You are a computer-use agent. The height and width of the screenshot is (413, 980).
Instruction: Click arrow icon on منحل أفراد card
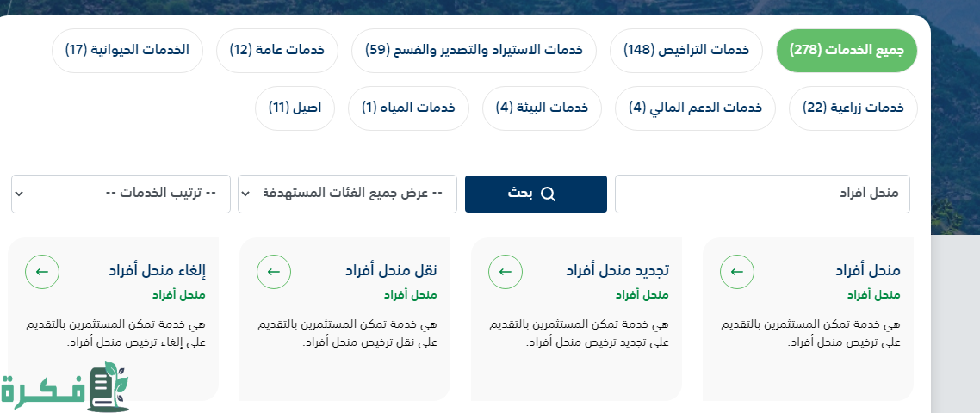click(737, 272)
